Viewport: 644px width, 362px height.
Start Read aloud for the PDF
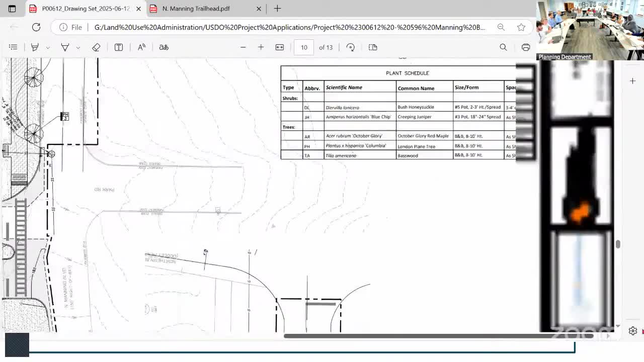[141, 47]
